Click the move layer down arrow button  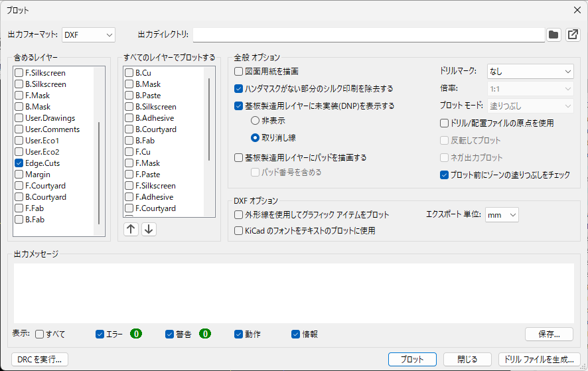click(149, 229)
